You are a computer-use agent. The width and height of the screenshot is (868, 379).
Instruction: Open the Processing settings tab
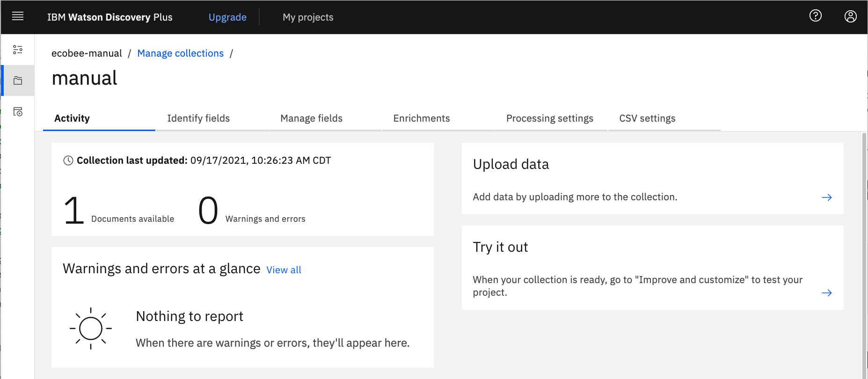coord(551,118)
